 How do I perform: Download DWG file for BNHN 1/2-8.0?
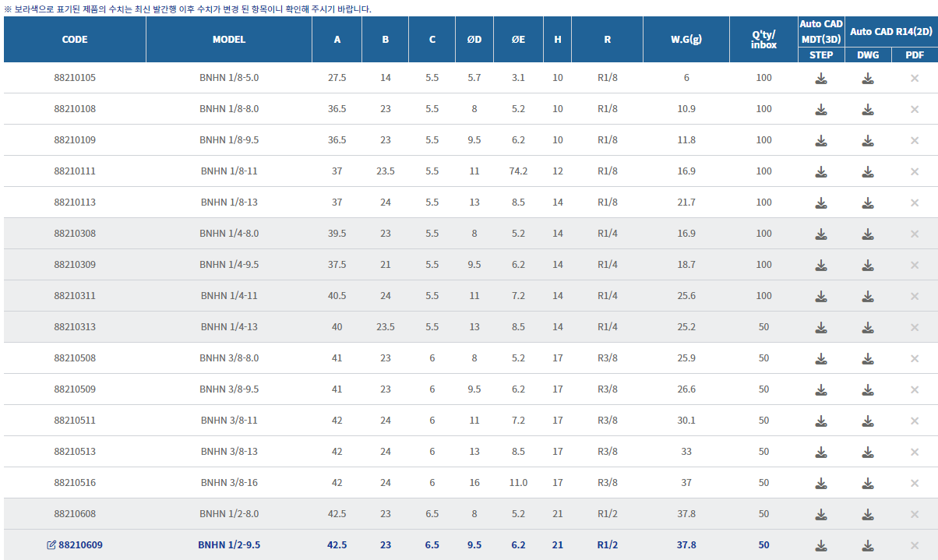(x=868, y=514)
